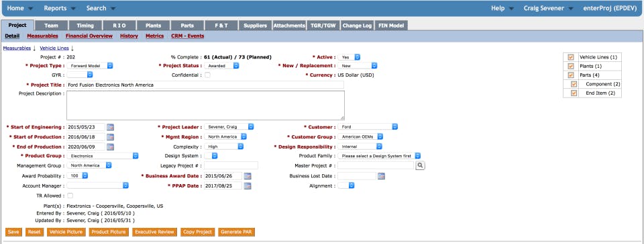
Task: Open the Business Lost Date calendar icon
Action: click(381, 176)
